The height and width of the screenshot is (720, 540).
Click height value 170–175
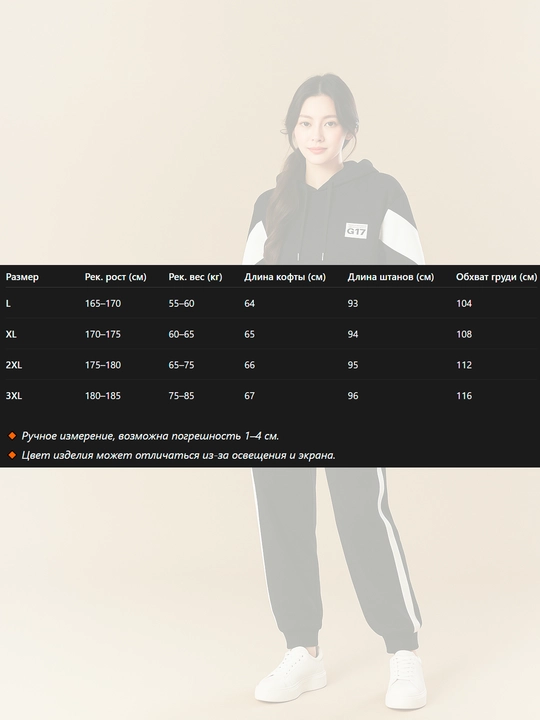(x=103, y=334)
